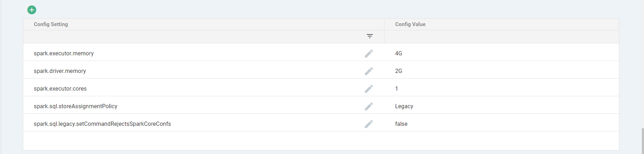Click the 4G config value cell
This screenshot has width=644, height=154.
(x=399, y=54)
